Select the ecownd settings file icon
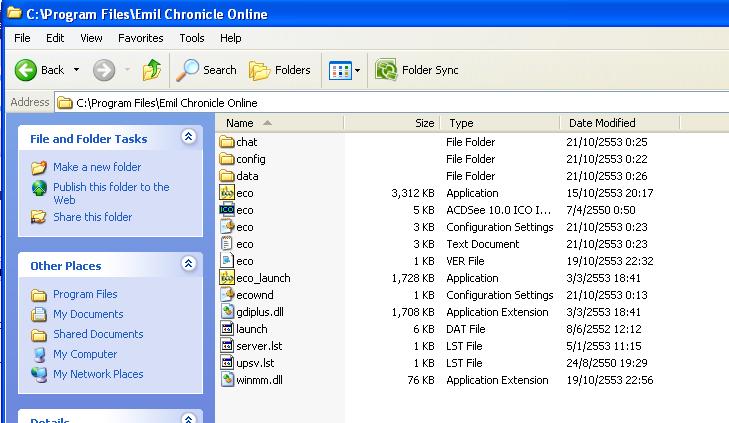This screenshot has height=423, width=729. [227, 294]
